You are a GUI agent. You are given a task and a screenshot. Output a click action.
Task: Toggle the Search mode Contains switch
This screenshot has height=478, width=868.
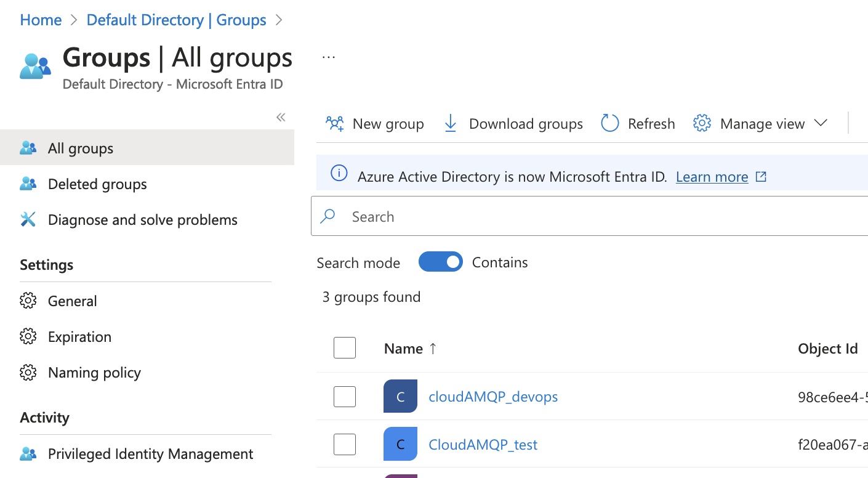pyautogui.click(x=441, y=262)
